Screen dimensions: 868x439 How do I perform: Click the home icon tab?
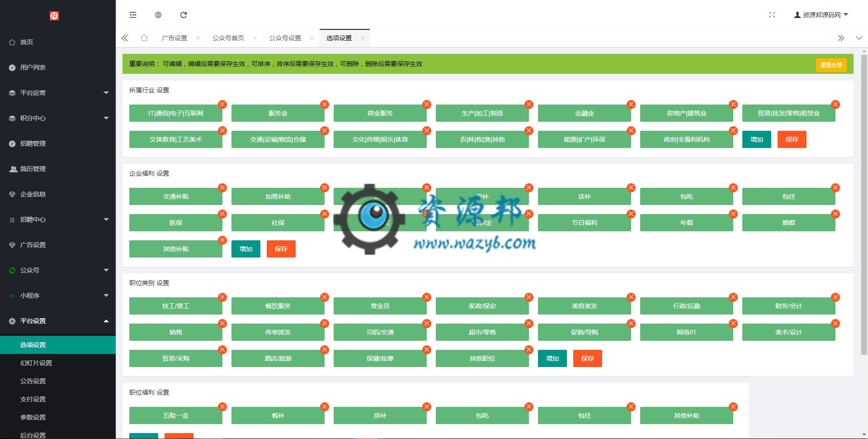point(144,38)
